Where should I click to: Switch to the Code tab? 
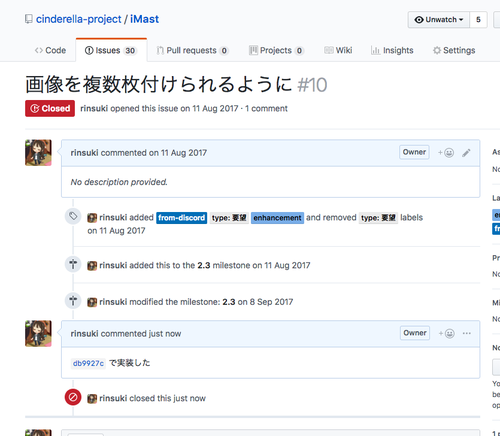(50, 50)
